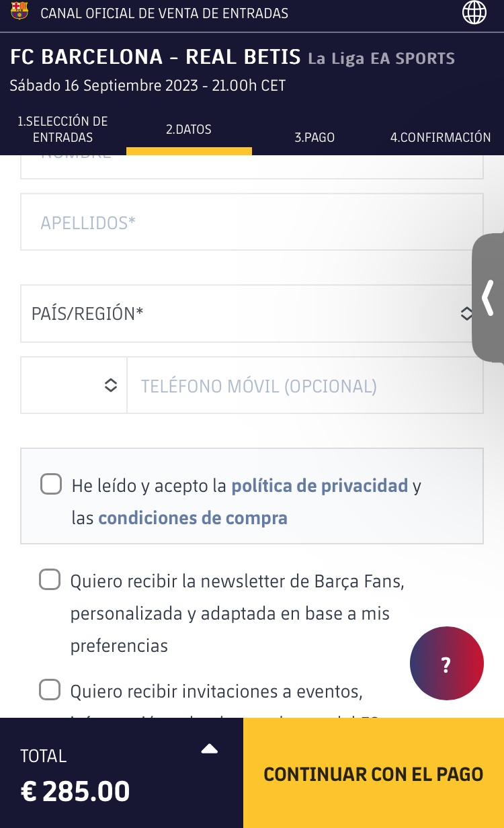Click the partially hidden Nombre field

(251, 167)
